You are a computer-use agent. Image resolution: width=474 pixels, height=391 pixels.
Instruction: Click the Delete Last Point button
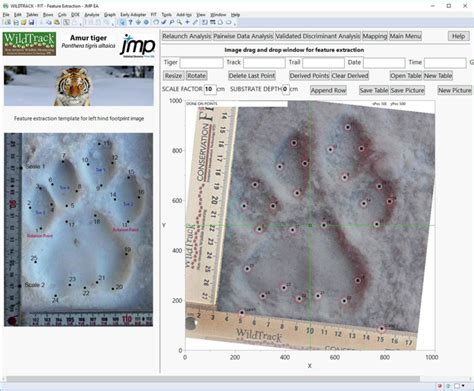(252, 76)
